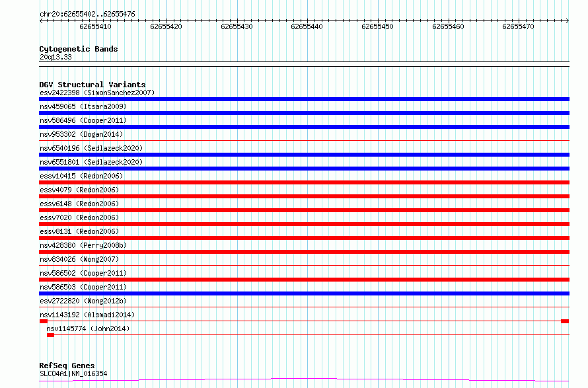Image resolution: width=588 pixels, height=388 pixels.
Task: Click the red bar under essv6148
Action: click(304, 210)
